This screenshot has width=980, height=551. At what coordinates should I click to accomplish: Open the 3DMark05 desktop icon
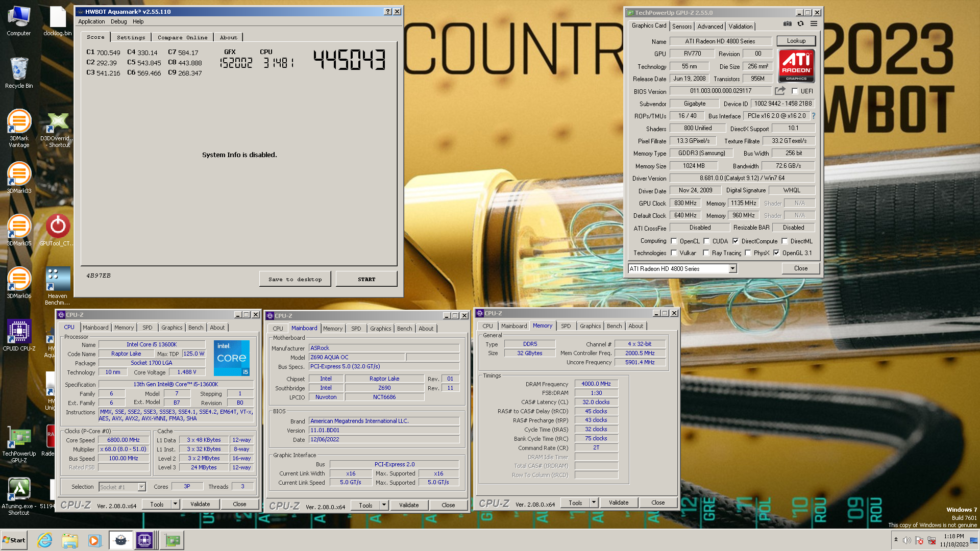click(x=19, y=230)
